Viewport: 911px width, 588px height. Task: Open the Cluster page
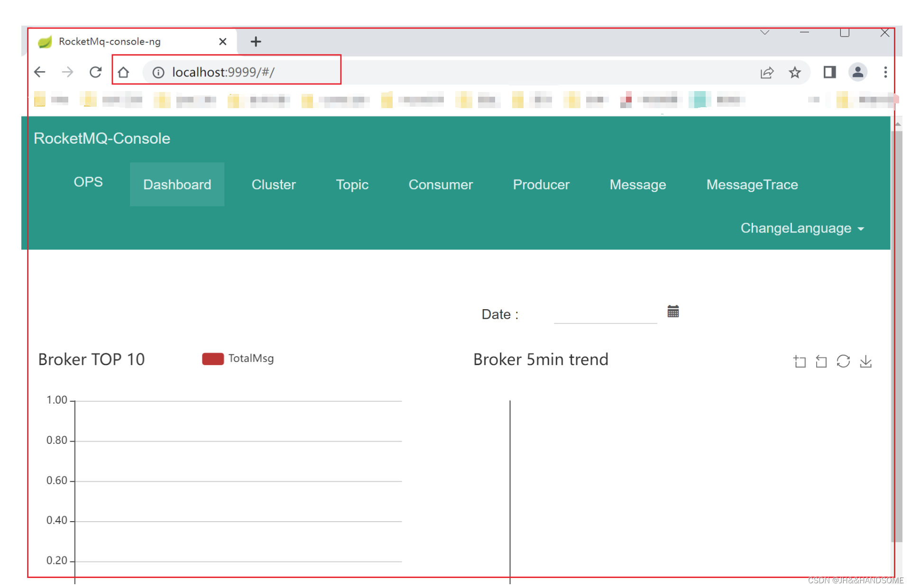(x=274, y=184)
